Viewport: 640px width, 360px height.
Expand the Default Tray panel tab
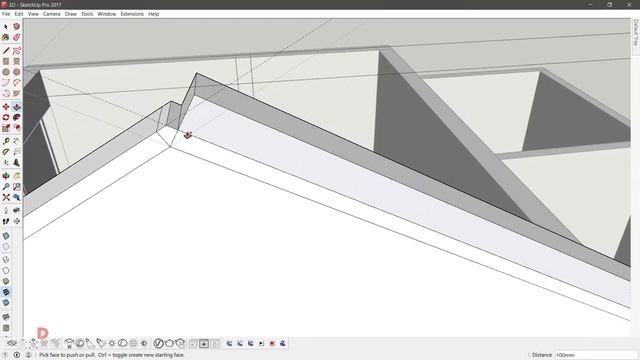pyautogui.click(x=636, y=32)
